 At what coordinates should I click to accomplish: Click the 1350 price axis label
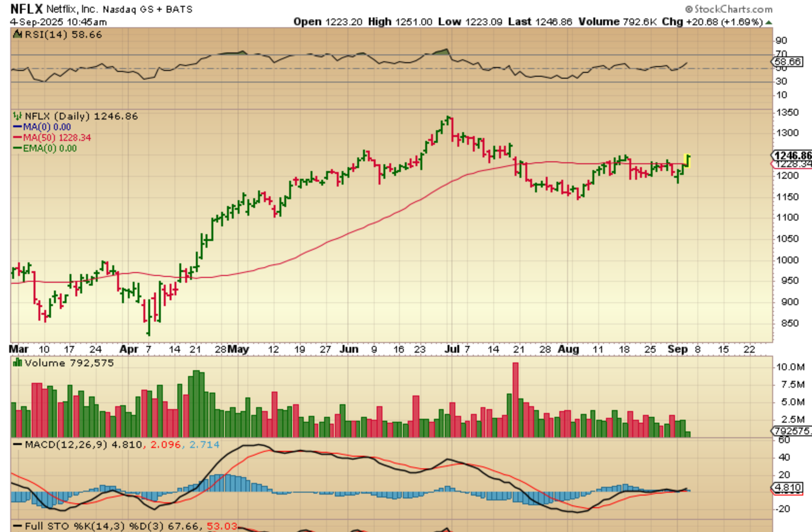pos(787,112)
